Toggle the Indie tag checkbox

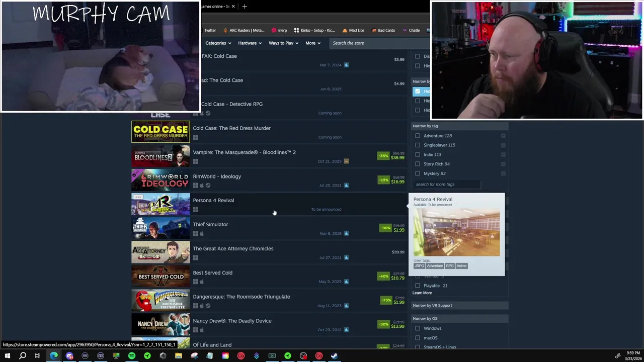[418, 155]
